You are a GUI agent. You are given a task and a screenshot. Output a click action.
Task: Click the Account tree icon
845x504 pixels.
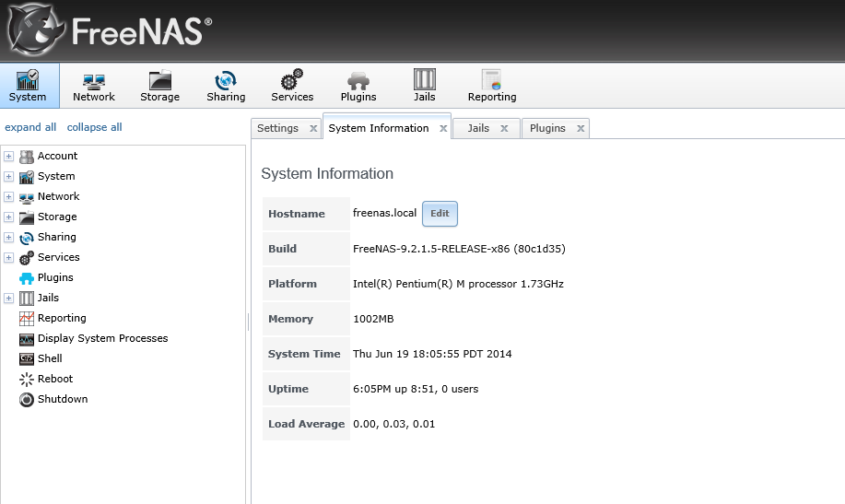(x=27, y=157)
